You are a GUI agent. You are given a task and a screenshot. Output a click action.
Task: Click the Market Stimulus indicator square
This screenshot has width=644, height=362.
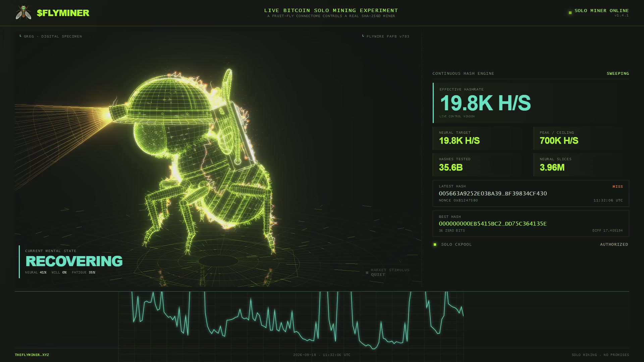pos(367,273)
